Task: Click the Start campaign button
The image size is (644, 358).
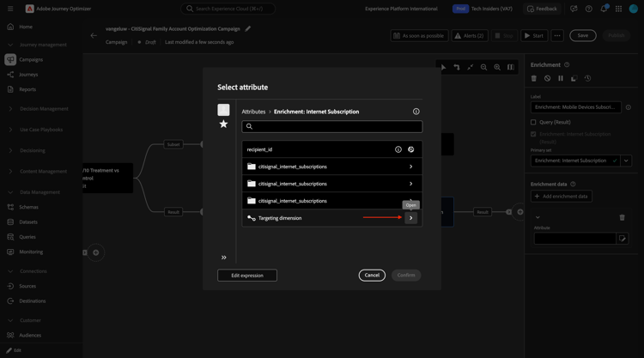Action: 534,36
